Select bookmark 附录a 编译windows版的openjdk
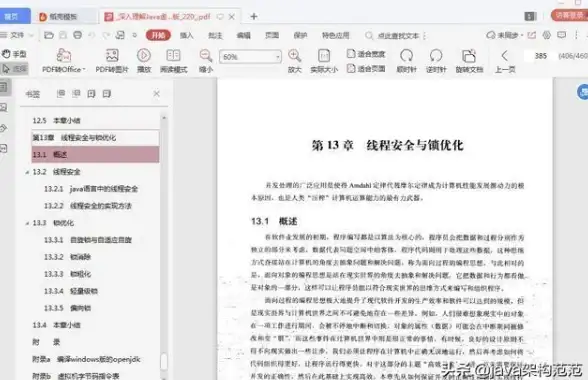This screenshot has width=588, height=380. pos(86,359)
